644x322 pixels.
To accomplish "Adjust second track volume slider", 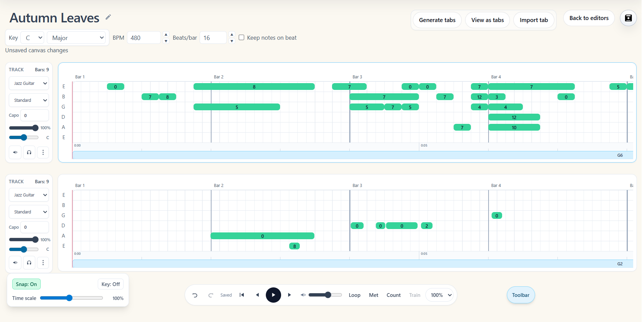I will point(24,240).
